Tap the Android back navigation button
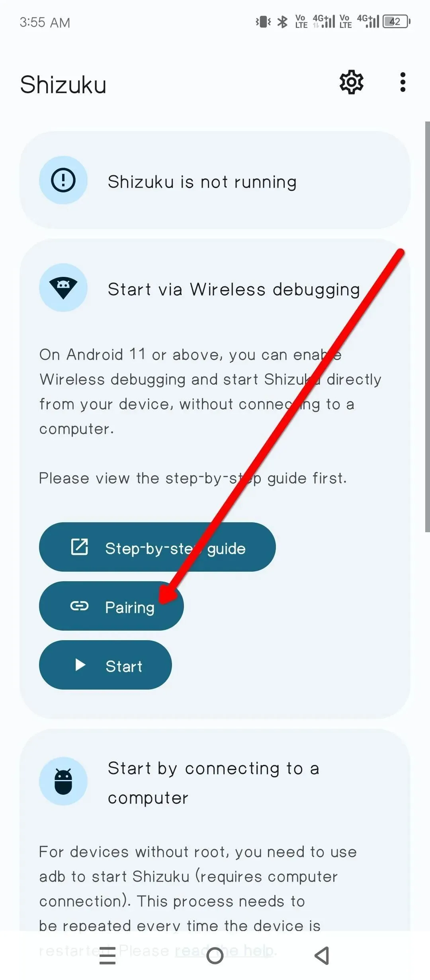The width and height of the screenshot is (430, 980). pyautogui.click(x=322, y=955)
